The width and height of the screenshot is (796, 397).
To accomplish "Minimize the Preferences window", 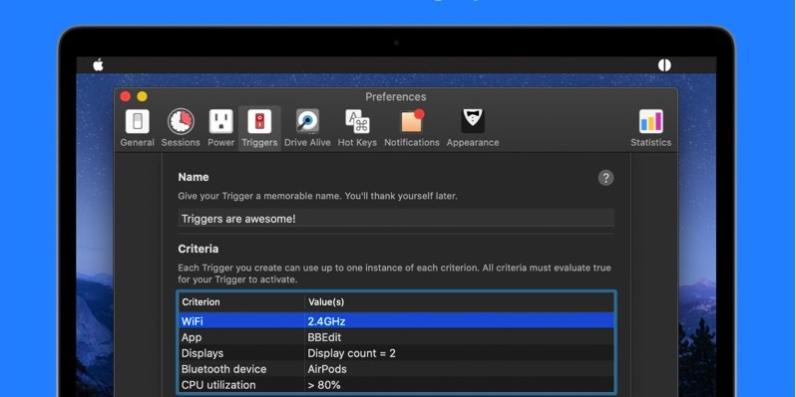I will [142, 96].
